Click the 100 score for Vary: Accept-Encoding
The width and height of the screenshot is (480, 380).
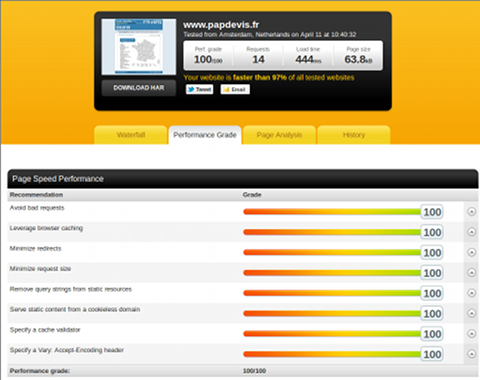[432, 354]
